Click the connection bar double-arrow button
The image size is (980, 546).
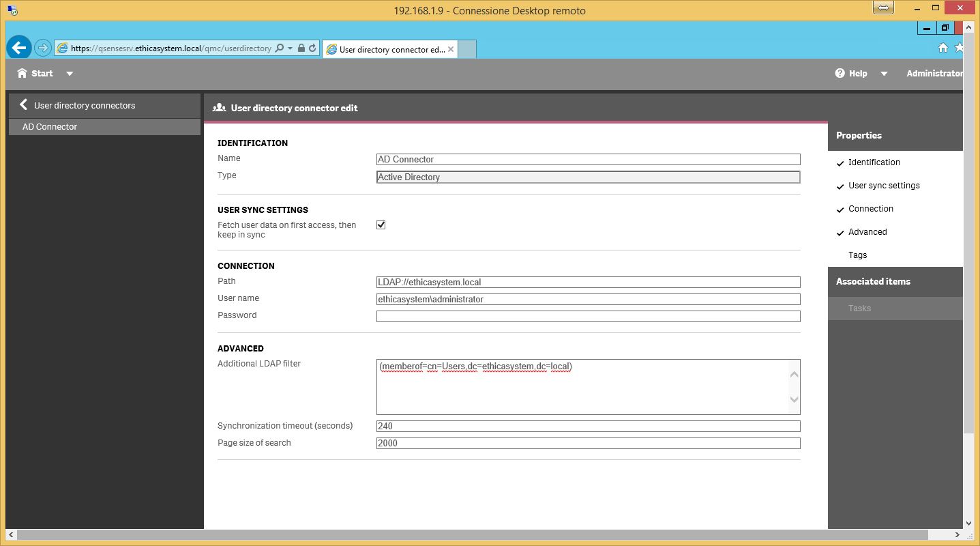pyautogui.click(x=883, y=8)
